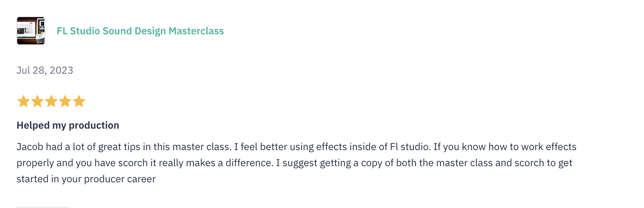The height and width of the screenshot is (208, 644).
Task: Click the word 'production' in the heading
Action: [94, 125]
